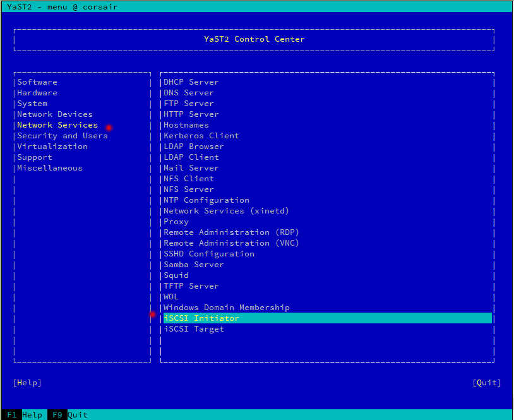Select the Hardware category

coord(37,93)
